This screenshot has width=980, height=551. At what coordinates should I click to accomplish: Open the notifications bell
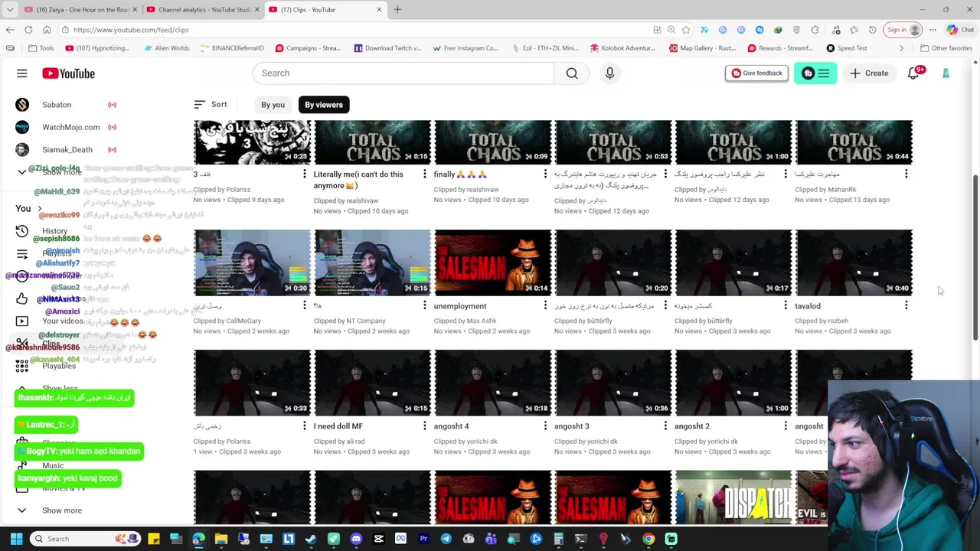913,73
